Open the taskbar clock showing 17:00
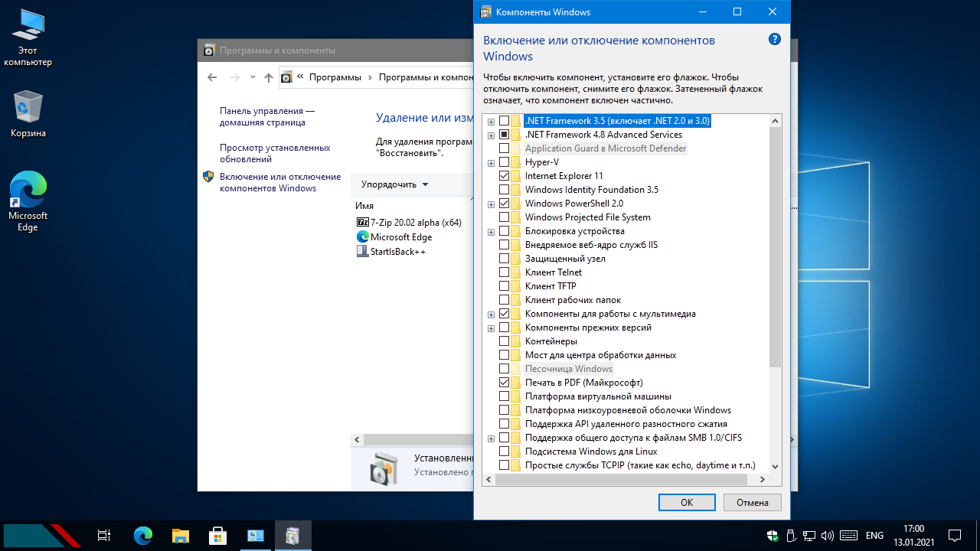Screen dimensions: 980x551 tap(913, 536)
